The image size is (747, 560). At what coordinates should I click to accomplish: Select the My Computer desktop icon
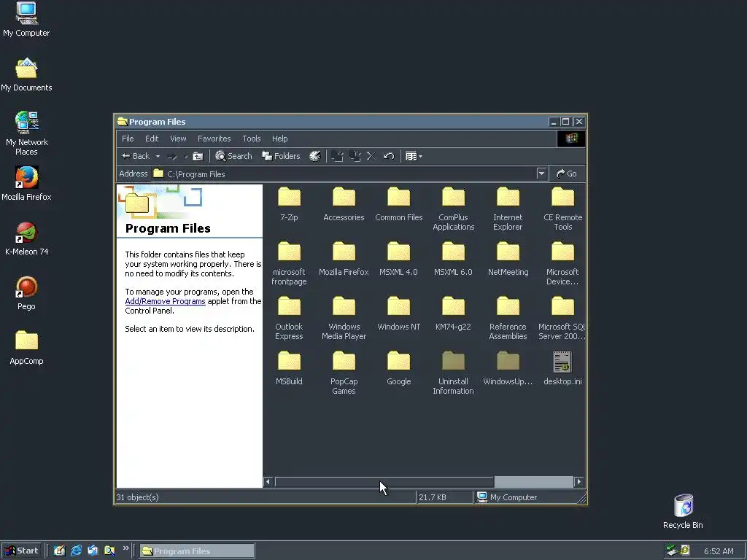[x=26, y=19]
